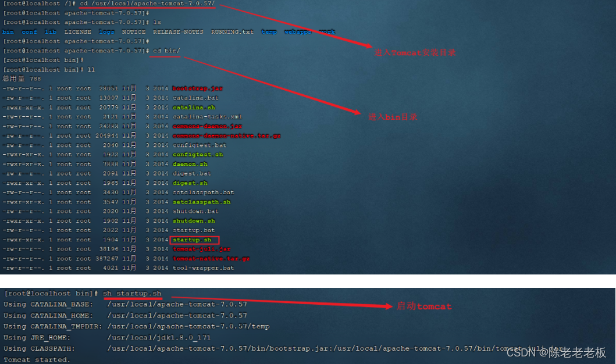The width and height of the screenshot is (616, 364).
Task: Click the configtest.bat file name
Action: [200, 145]
